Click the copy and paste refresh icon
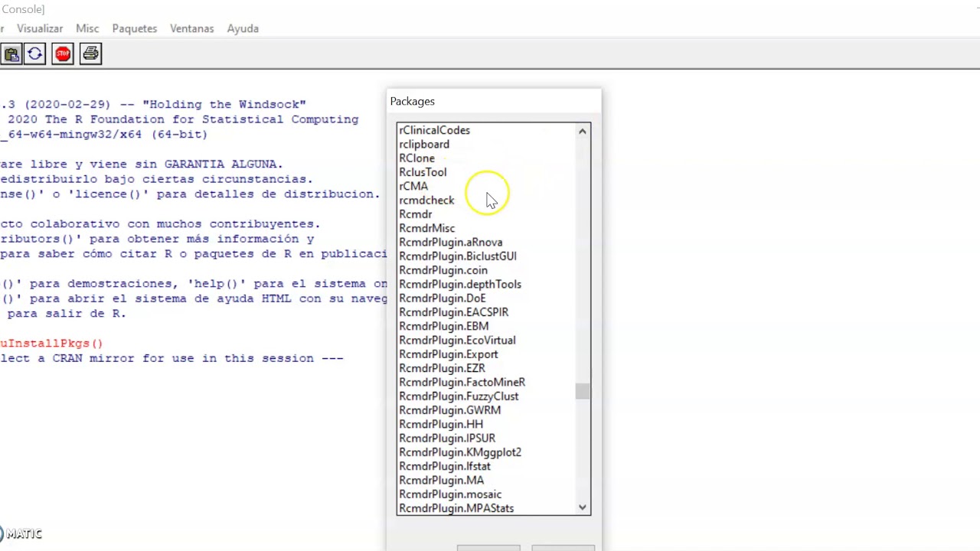 click(x=35, y=54)
